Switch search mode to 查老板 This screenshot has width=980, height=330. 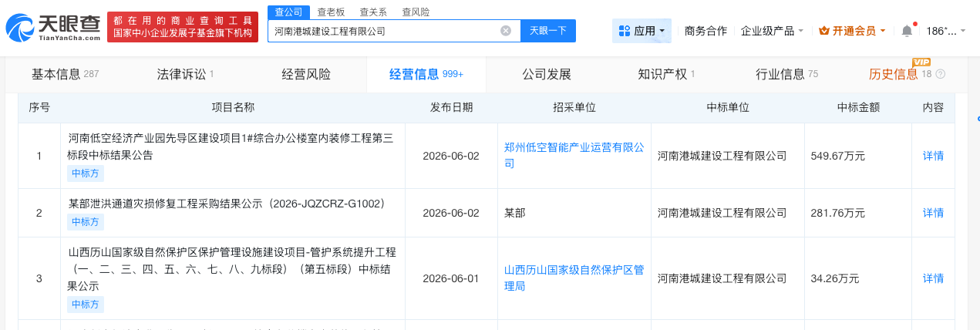point(331,12)
